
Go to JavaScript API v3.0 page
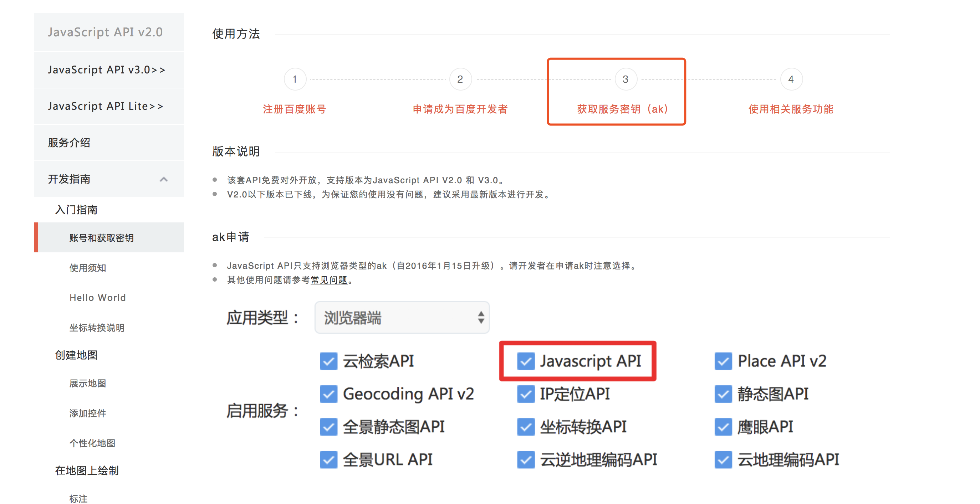tap(107, 70)
